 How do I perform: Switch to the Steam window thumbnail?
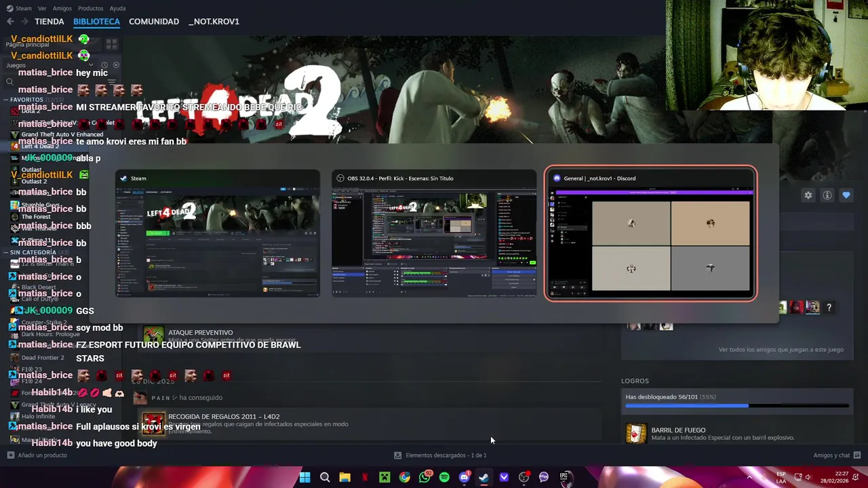coord(218,234)
